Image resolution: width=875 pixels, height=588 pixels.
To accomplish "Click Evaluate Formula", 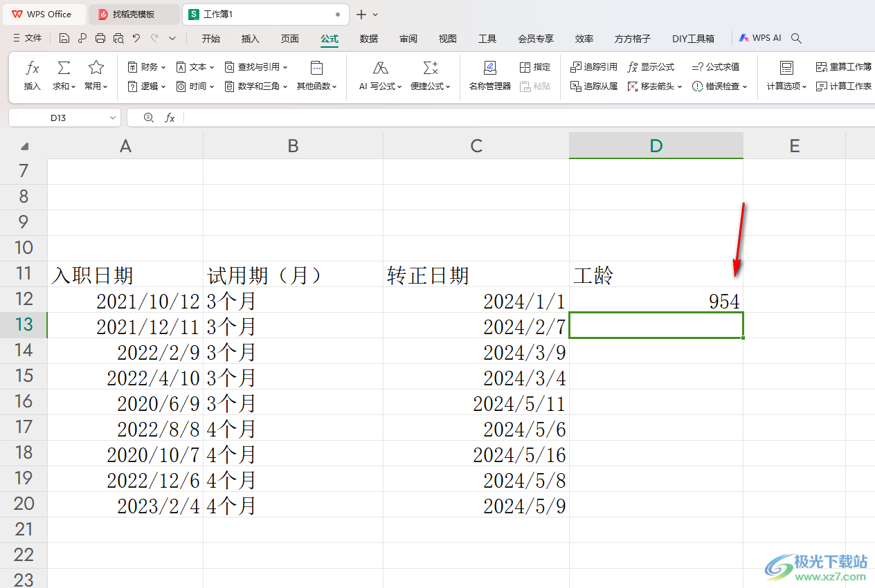I will tap(716, 67).
